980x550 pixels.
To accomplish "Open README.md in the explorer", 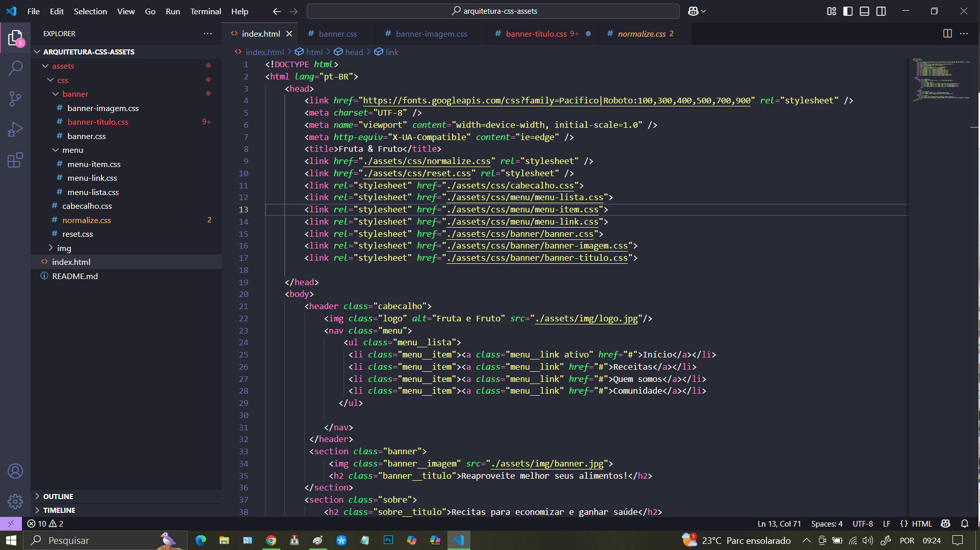I will 126,276.
